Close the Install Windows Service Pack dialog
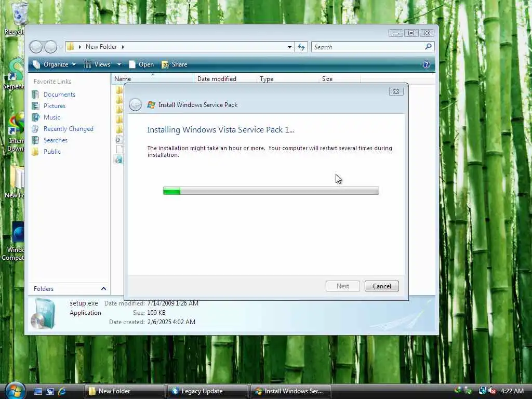This screenshot has height=399, width=532. [x=396, y=91]
